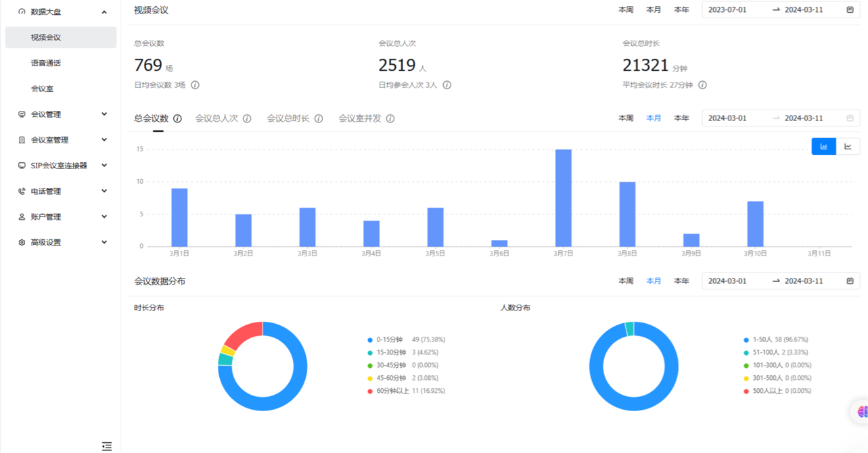This screenshot has width=868, height=453.
Task: Click info icon beside 平均会议时长
Action: coord(702,85)
